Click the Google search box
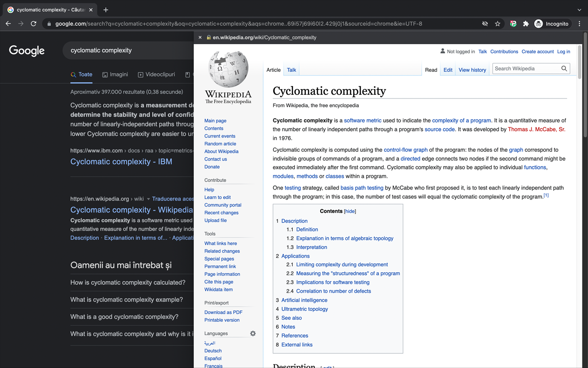 [x=129, y=50]
